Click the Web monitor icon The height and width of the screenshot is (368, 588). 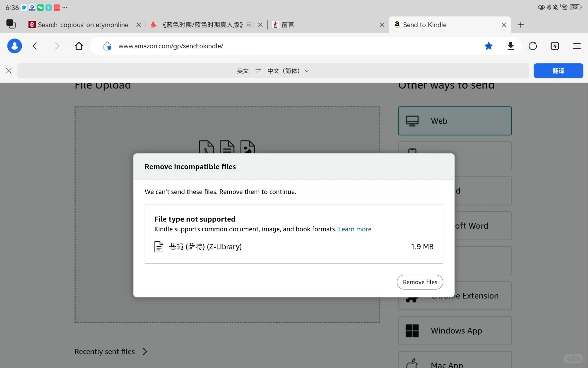(412, 121)
